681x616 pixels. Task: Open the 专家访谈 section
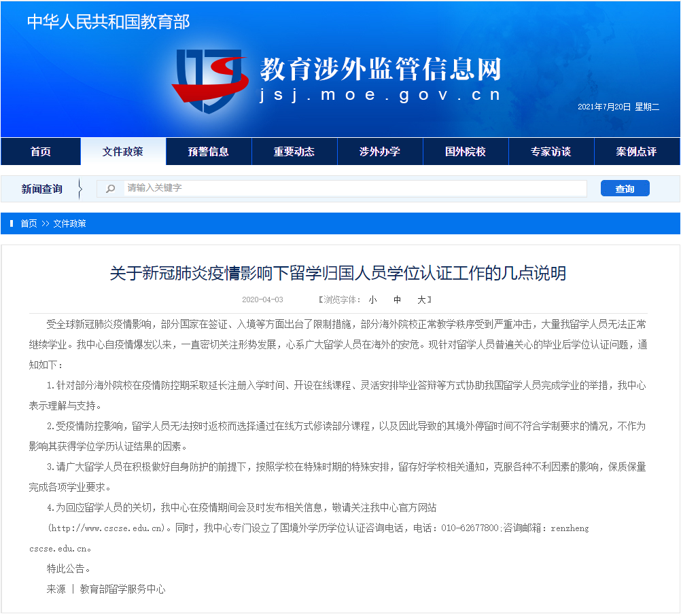pos(551,151)
